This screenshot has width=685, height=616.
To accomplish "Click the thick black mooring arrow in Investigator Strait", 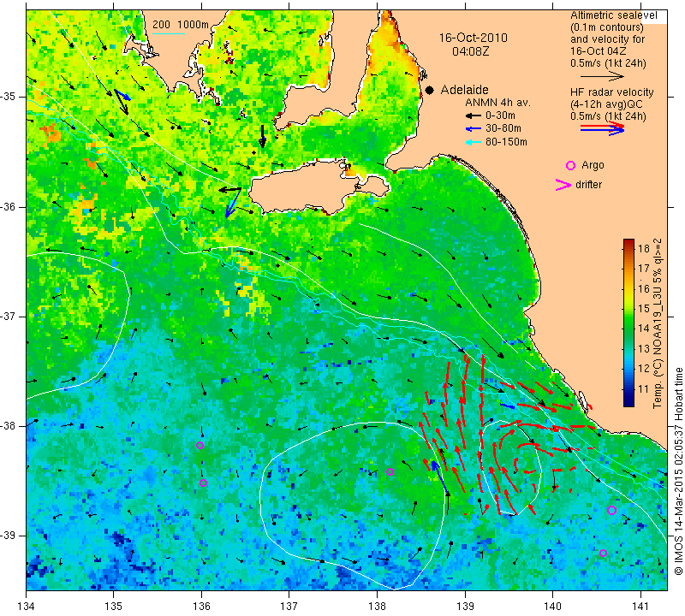I will tap(262, 136).
